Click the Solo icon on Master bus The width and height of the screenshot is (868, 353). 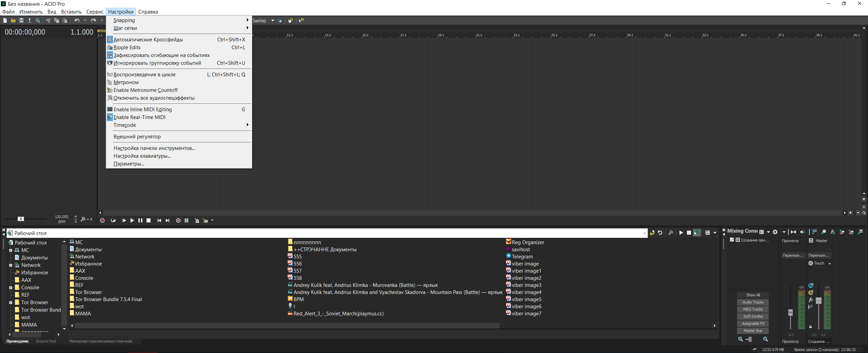(x=811, y=293)
